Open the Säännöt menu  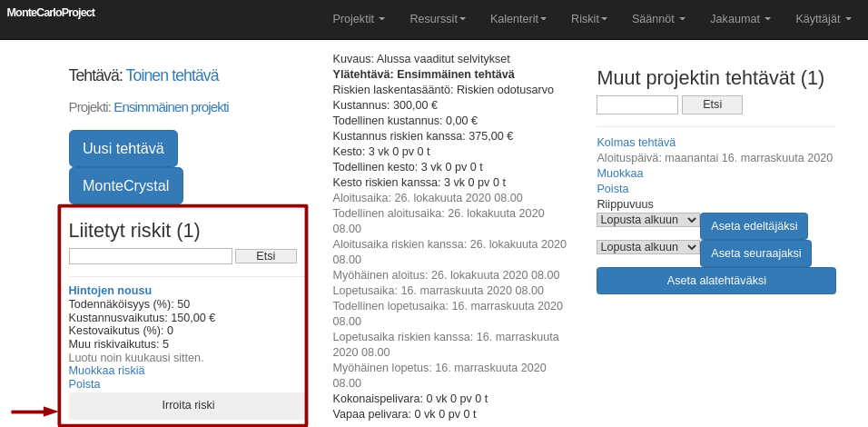tap(658, 18)
